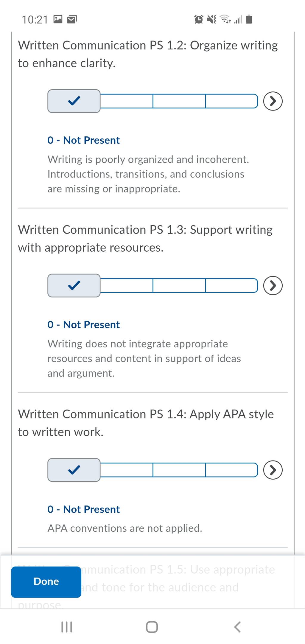305x644 pixels.
Task: Click '0 - Not Present' label under PS 1.2
Action: pyautogui.click(x=83, y=140)
